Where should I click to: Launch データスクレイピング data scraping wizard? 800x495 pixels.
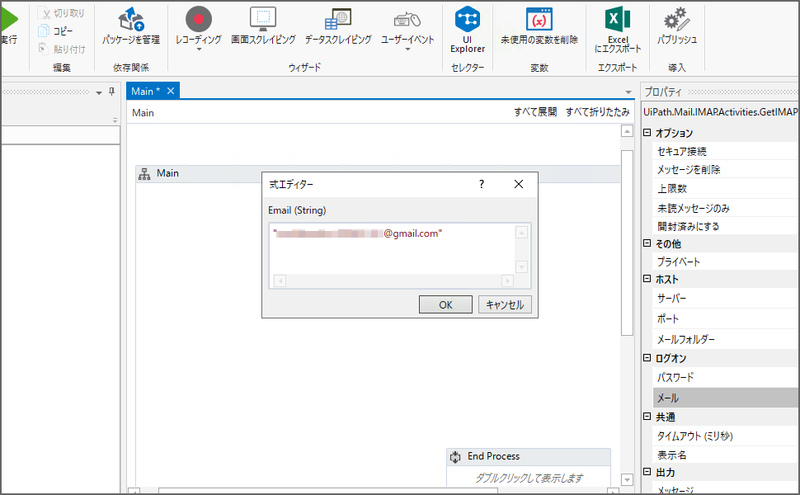click(338, 26)
